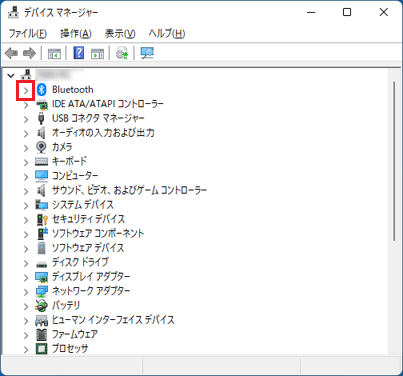Click the battery icon beside バッテリ
Screen dimensions: 403x376
pyautogui.click(x=41, y=305)
